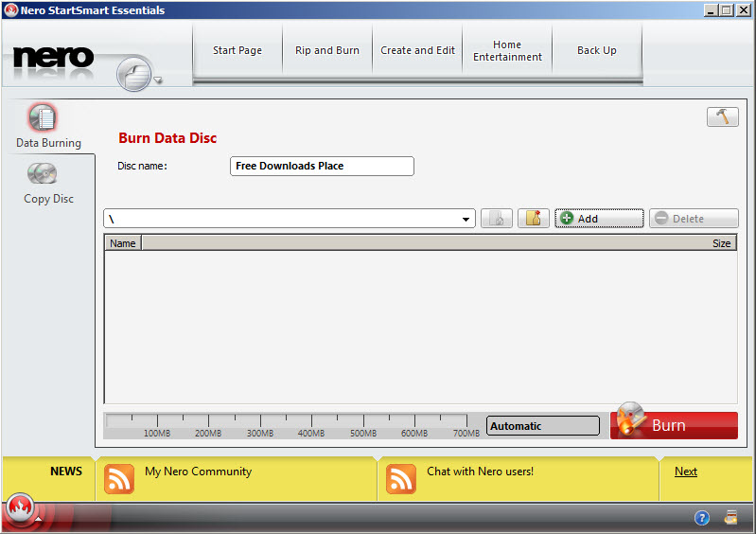Click the greyed Delete button

[x=694, y=219]
